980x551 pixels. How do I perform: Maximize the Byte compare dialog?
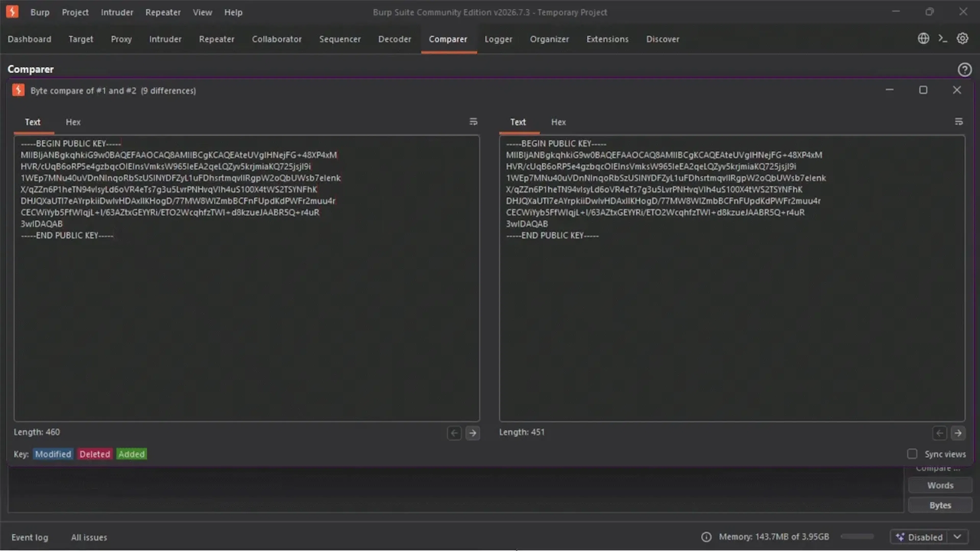[923, 90]
